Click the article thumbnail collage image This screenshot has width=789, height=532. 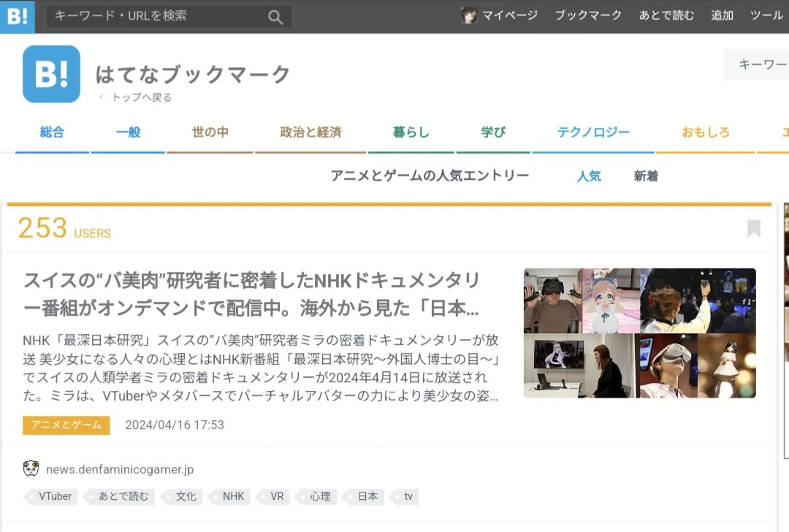click(639, 333)
